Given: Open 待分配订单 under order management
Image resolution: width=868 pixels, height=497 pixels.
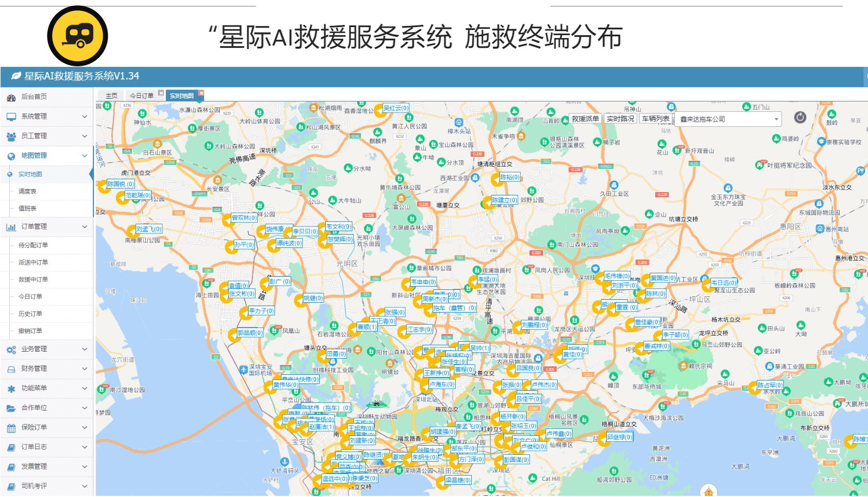Looking at the screenshot, I should pos(33,246).
